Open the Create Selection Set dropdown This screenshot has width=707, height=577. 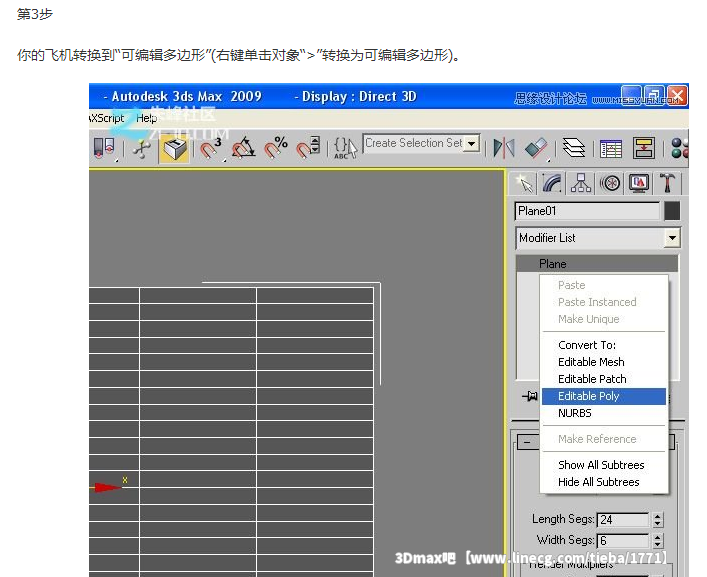pyautogui.click(x=472, y=144)
